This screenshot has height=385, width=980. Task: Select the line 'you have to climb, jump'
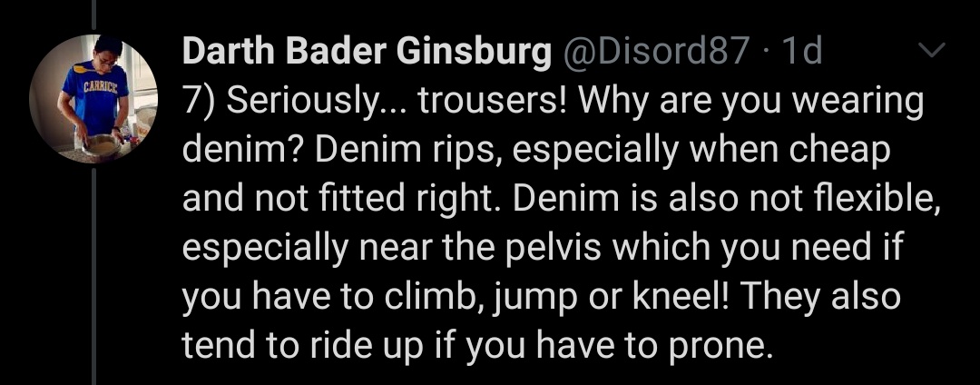tap(541, 296)
